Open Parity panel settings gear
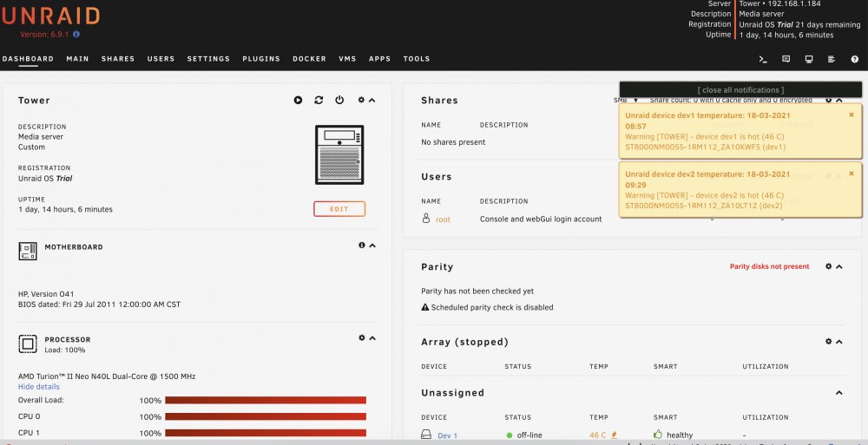The width and height of the screenshot is (868, 445). [829, 266]
